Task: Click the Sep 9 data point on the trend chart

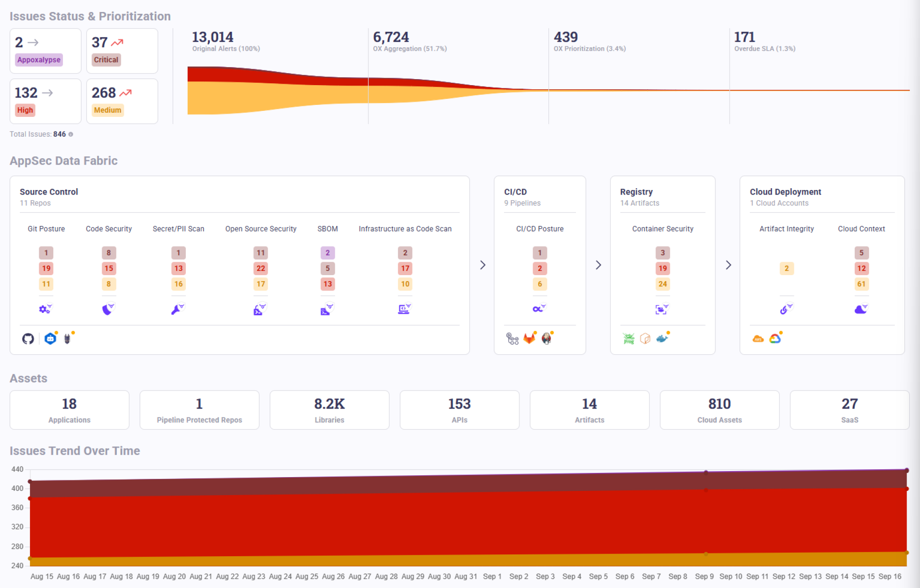Action: (706, 472)
